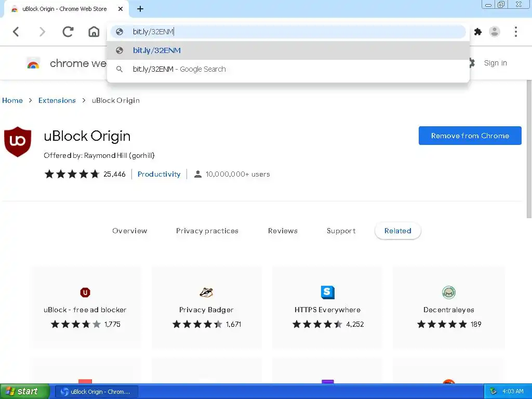Viewport: 532px width, 399px height.
Task: Reload the page with the refresh icon
Action: 68,32
